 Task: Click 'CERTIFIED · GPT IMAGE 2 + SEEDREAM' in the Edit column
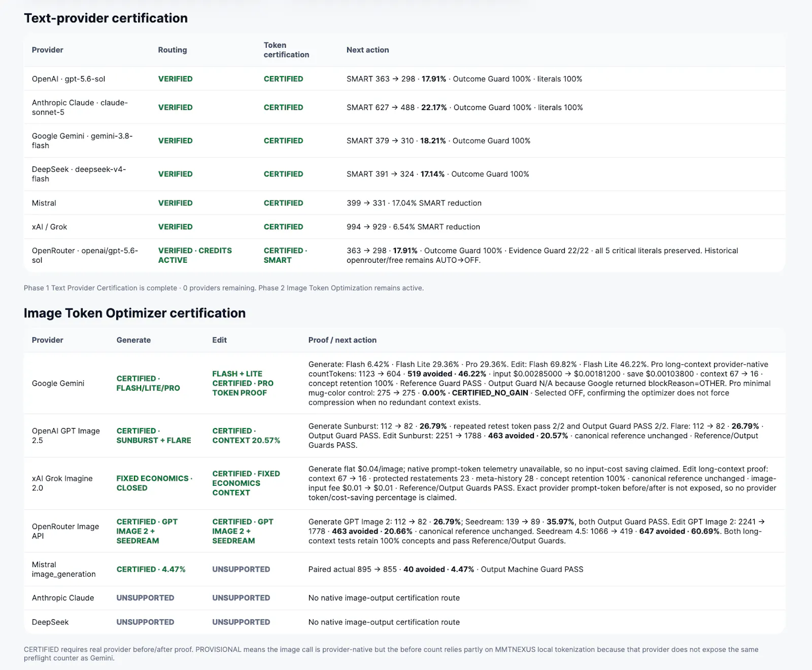[x=243, y=531]
